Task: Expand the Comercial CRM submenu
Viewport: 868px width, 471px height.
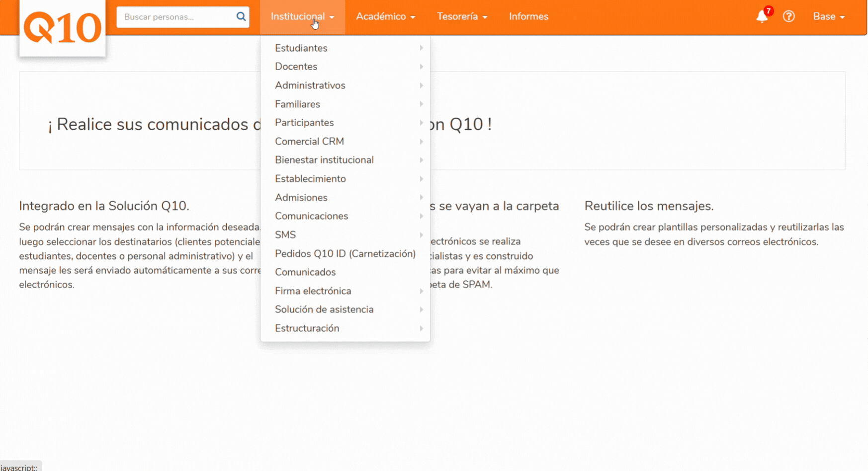Action: (345, 142)
